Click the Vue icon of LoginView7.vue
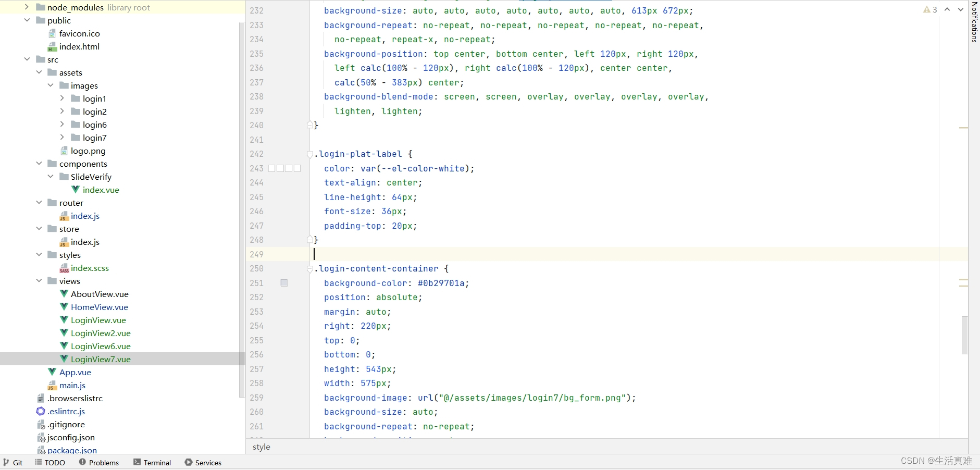980x470 pixels. [64, 359]
